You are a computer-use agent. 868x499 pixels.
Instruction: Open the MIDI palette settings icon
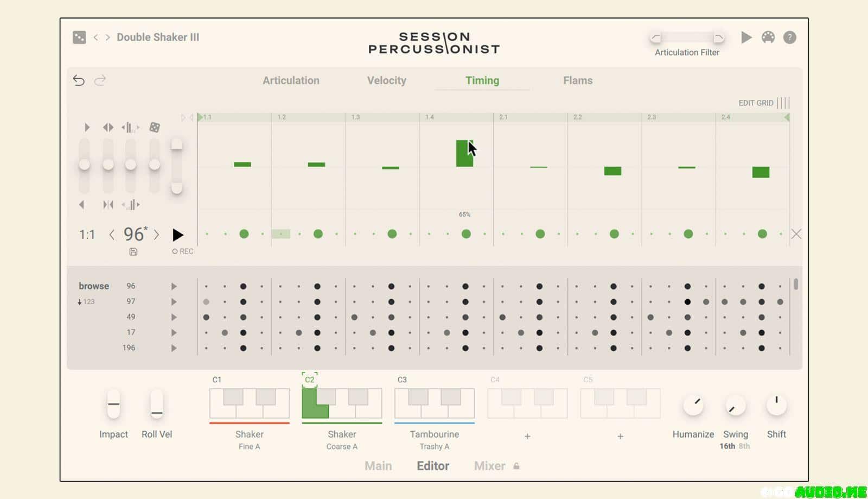click(768, 37)
